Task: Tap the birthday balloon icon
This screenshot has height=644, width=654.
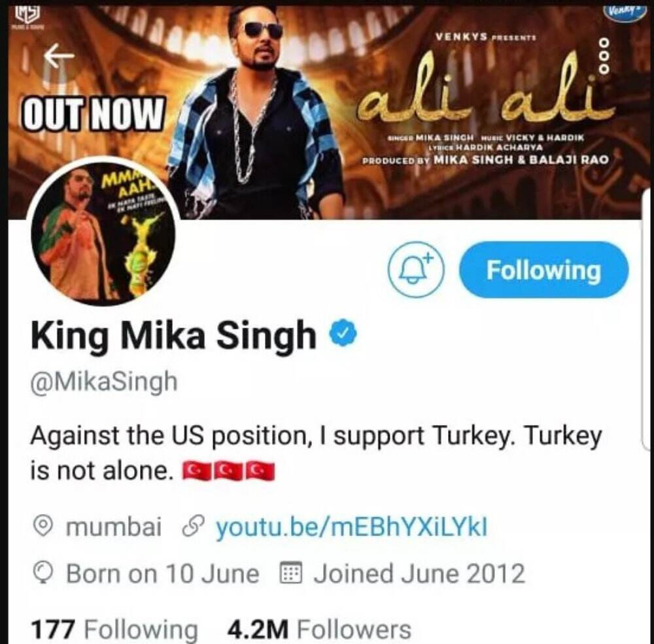Action: tap(43, 573)
